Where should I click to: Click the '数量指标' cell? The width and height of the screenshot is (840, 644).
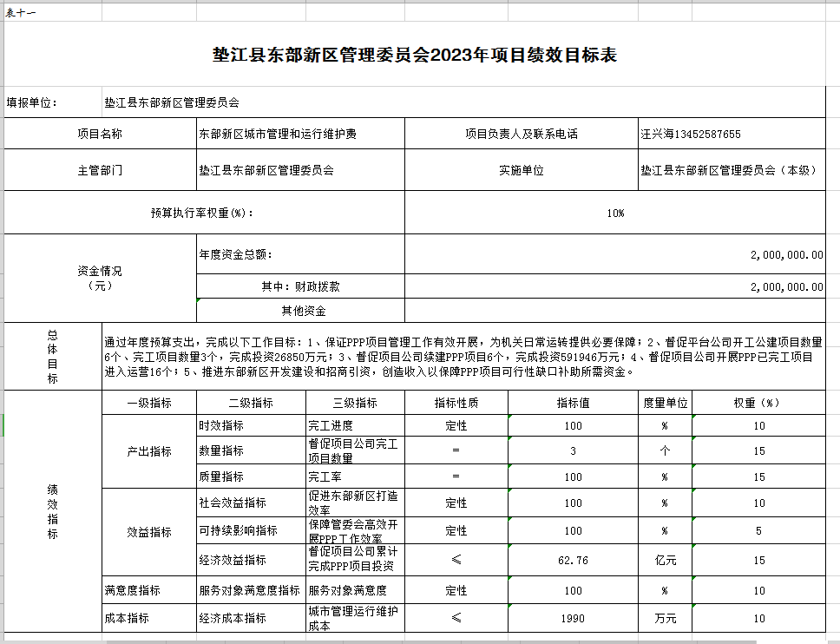pos(252,450)
